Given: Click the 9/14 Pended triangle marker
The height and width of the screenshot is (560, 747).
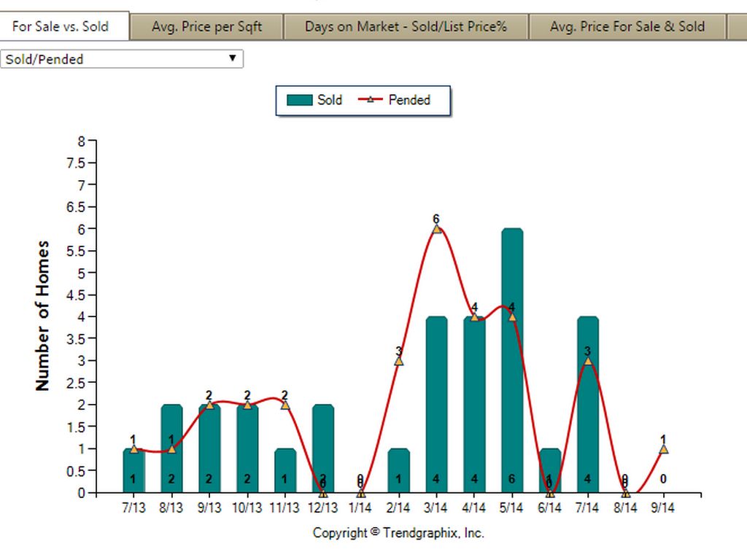Looking at the screenshot, I should [x=662, y=449].
